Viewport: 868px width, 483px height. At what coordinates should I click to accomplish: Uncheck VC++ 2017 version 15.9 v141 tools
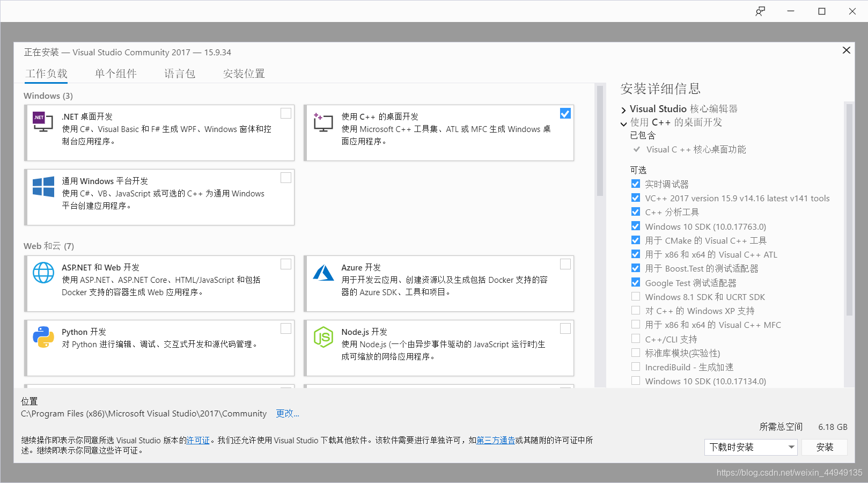[636, 197]
